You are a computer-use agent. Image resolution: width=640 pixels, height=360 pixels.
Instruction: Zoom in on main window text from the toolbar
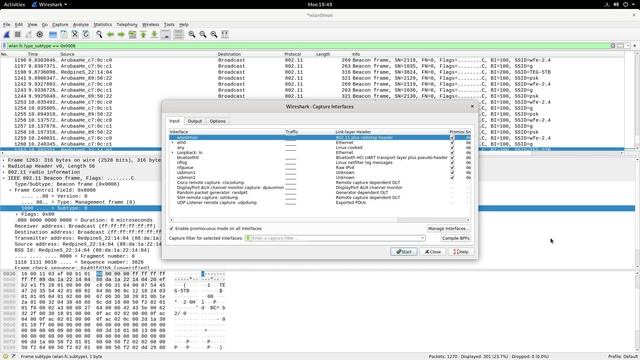pyautogui.click(x=192, y=35)
